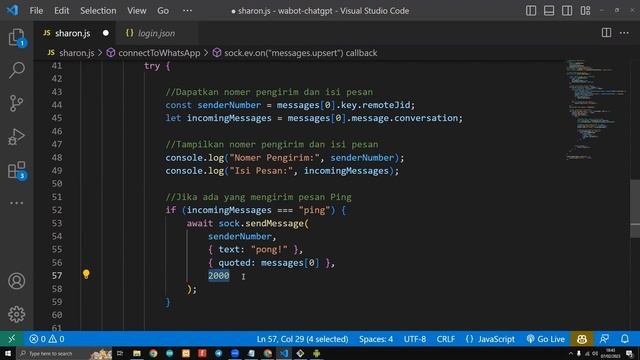
Task: Click the Windows search box
Action: (x=64, y=353)
